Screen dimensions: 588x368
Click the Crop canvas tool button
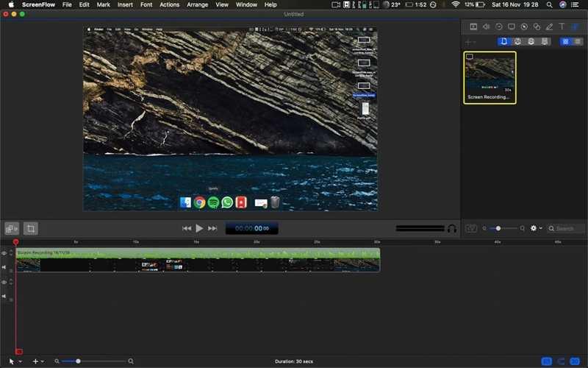[31, 228]
